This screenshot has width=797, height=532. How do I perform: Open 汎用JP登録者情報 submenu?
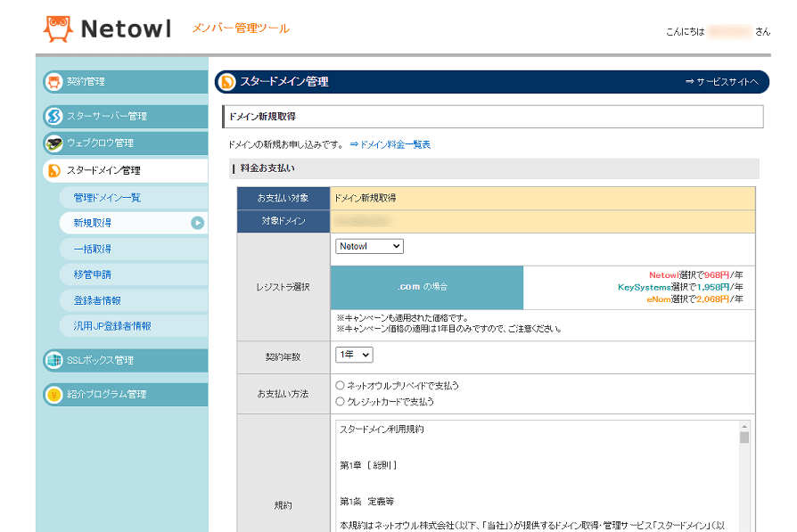133,326
